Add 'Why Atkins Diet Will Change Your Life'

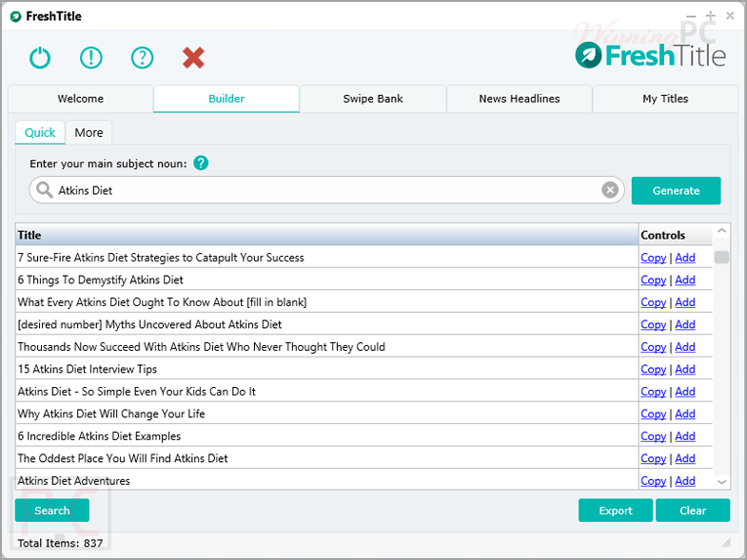click(685, 415)
